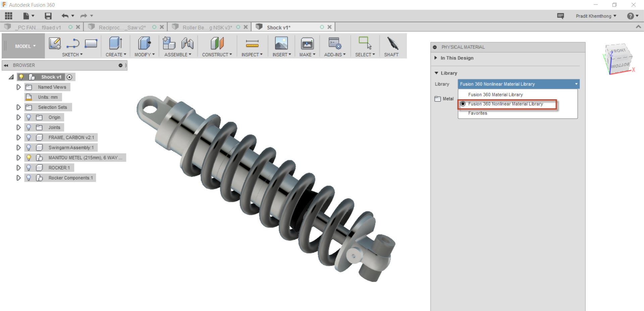Viewport: 644px width, 311px height.
Task: Expand the Named Views folder
Action: (x=18, y=87)
